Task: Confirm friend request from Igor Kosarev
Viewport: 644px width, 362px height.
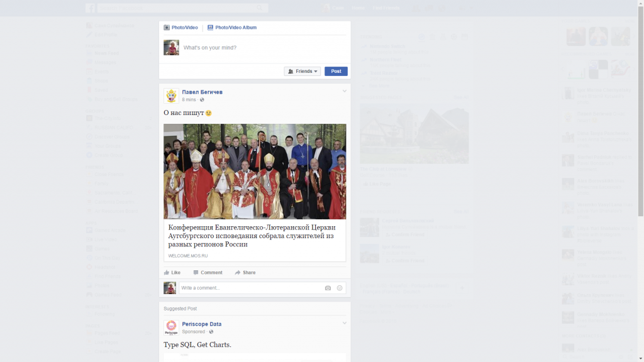Action: point(404,261)
